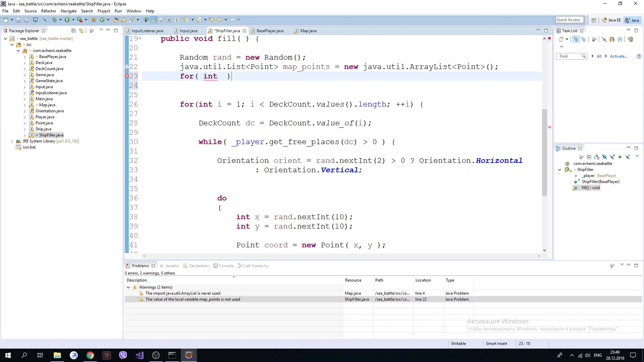644x362 pixels.
Task: Open the Refactor menu
Action: click(x=48, y=11)
